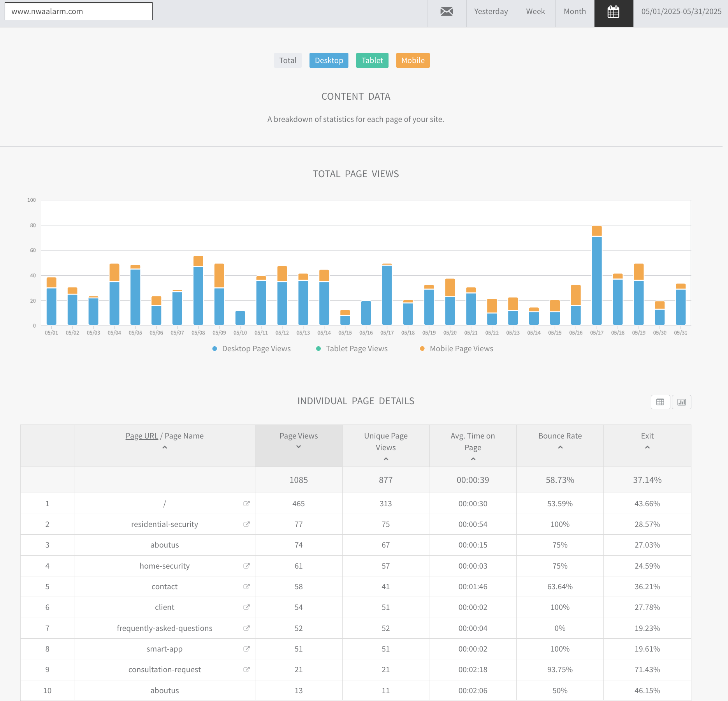Open the calendar date picker icon
Viewport: 728px width, 701px height.
coord(614,12)
